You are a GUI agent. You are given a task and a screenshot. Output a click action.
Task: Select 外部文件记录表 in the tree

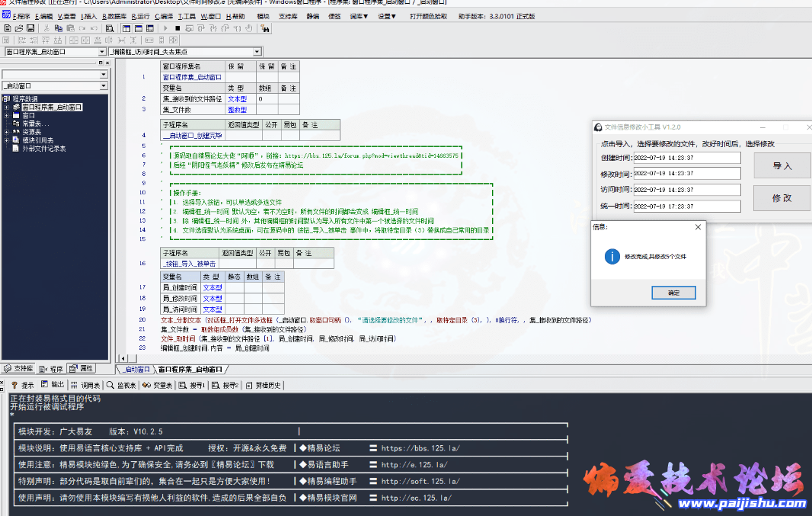pos(44,149)
